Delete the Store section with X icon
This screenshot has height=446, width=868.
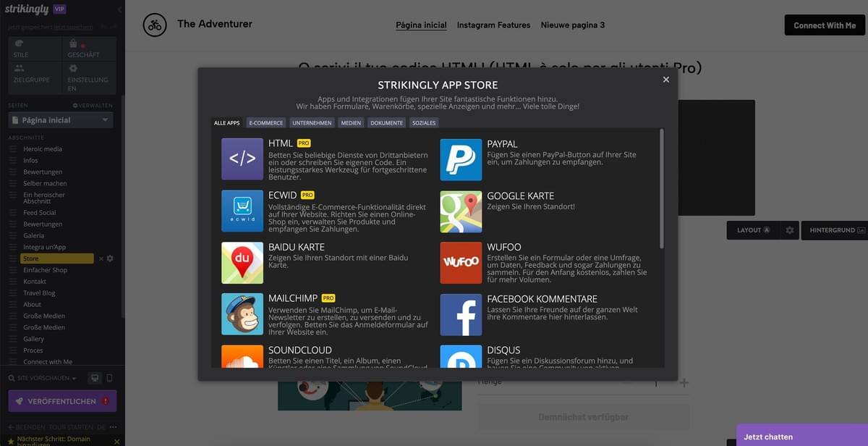(101, 258)
